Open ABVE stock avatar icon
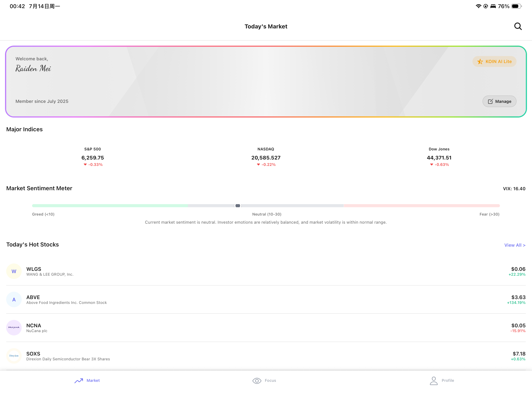This screenshot has height=399, width=532. (14, 299)
